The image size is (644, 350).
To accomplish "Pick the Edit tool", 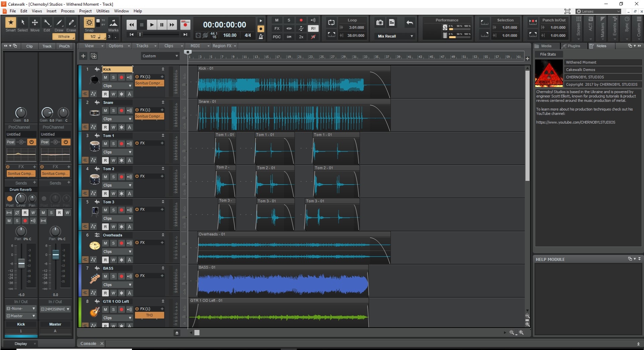I will click(47, 23).
